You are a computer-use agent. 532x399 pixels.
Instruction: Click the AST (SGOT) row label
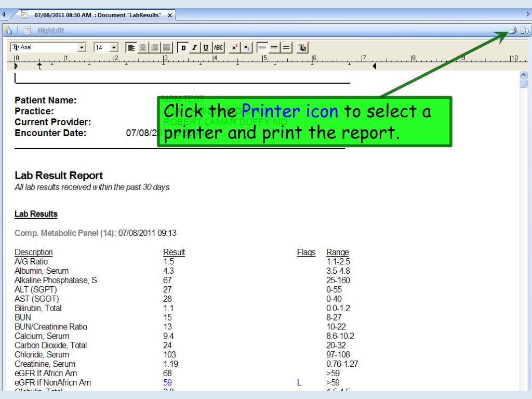tap(37, 299)
